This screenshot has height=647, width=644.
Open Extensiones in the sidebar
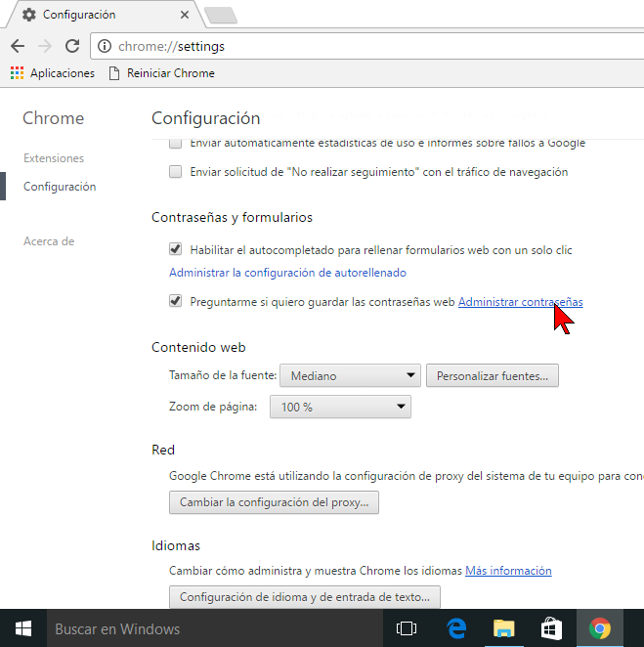[54, 158]
